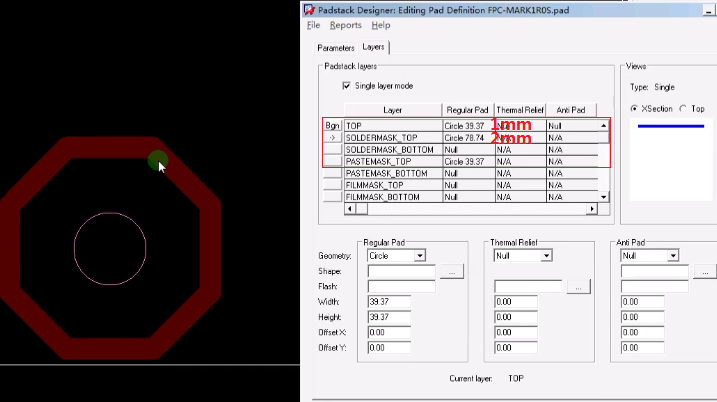Click the Thermal Relief flash browse button
Viewport: 717px width, 402px height.
[x=577, y=287]
